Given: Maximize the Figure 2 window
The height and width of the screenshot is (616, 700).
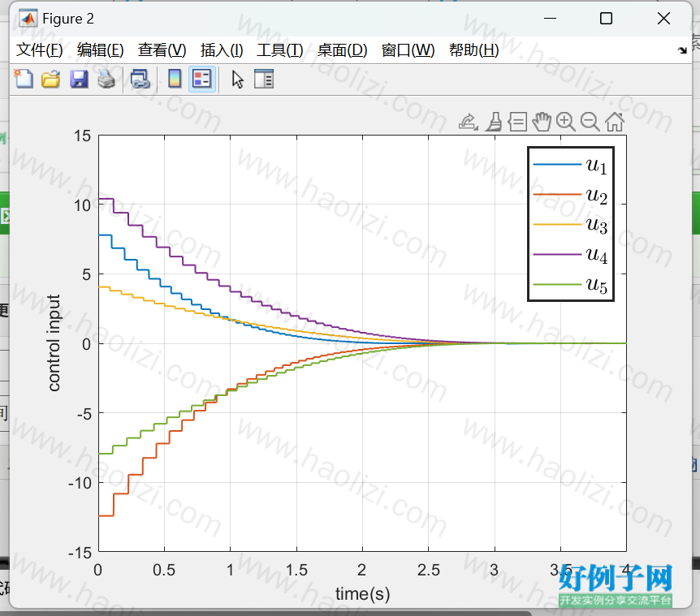Looking at the screenshot, I should (607, 19).
